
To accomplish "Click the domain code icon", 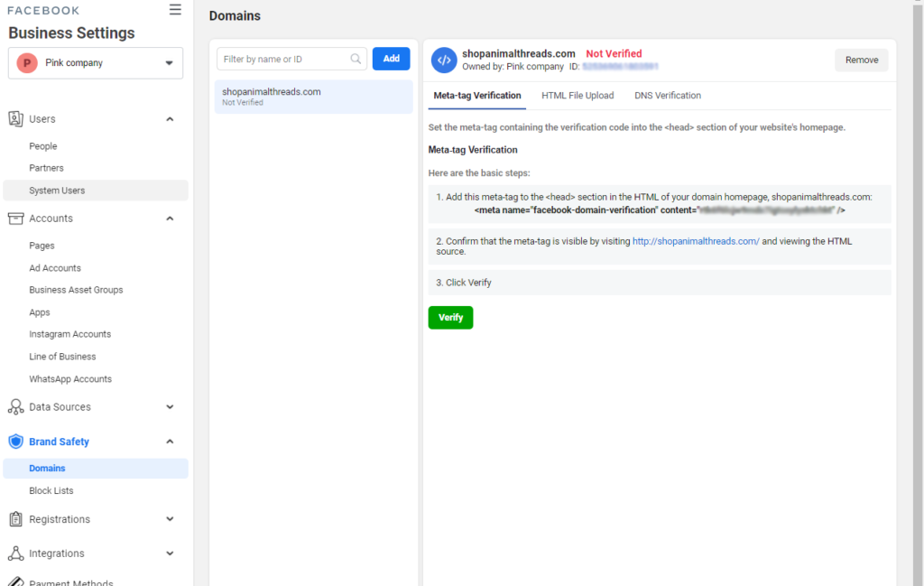I will (444, 60).
